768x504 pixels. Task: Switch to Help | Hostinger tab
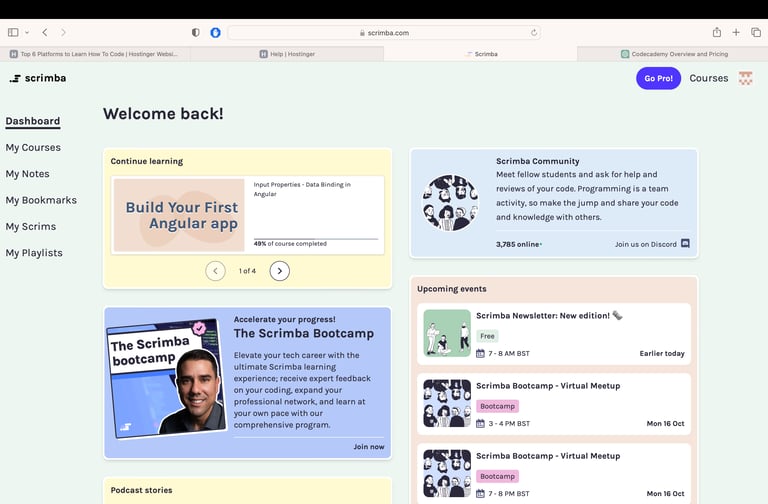288,54
